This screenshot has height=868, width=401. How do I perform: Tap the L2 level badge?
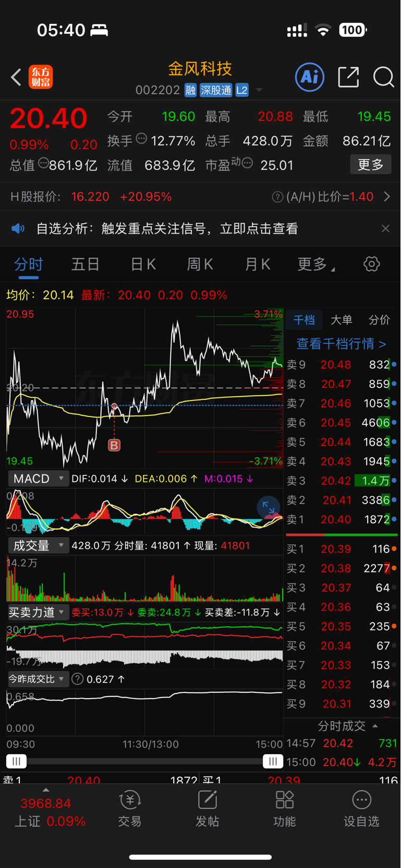click(242, 90)
